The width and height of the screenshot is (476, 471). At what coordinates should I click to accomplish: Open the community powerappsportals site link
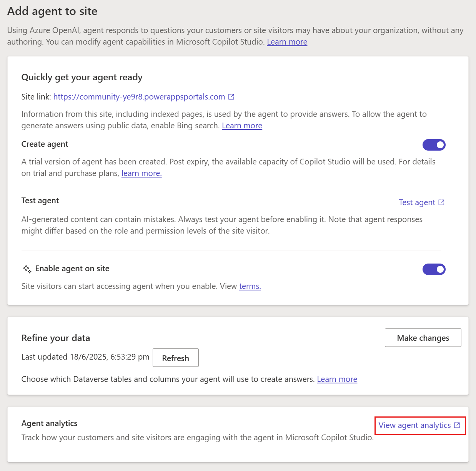[139, 97]
